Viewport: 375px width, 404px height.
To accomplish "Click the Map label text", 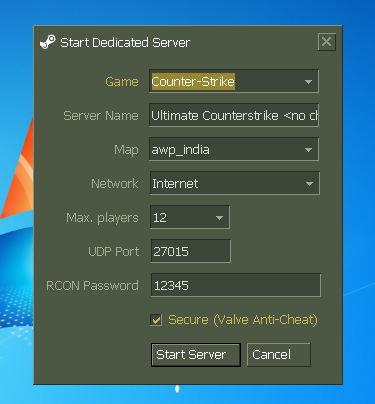I will (126, 150).
